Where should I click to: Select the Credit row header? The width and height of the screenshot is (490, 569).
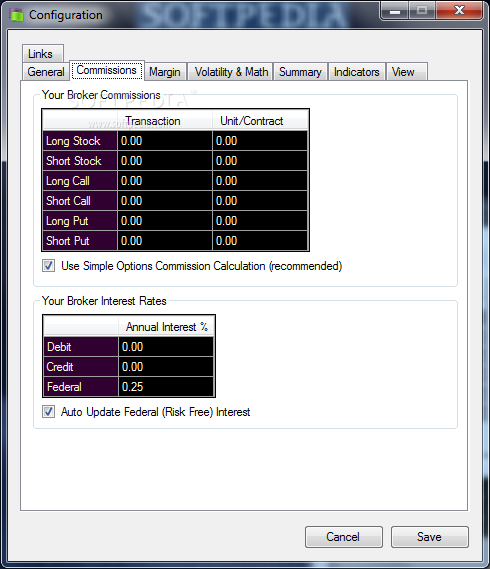click(x=81, y=367)
